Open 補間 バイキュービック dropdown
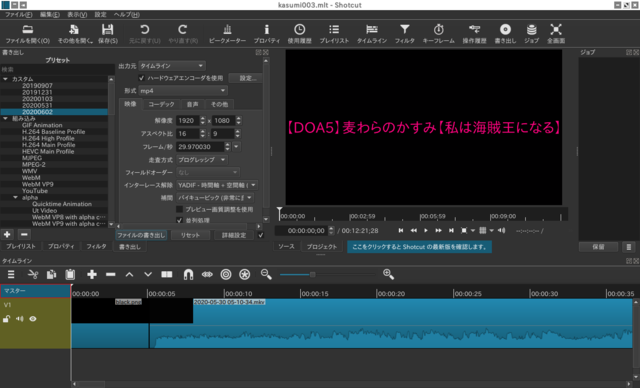Screen dimensions: 640x388 click(215, 197)
